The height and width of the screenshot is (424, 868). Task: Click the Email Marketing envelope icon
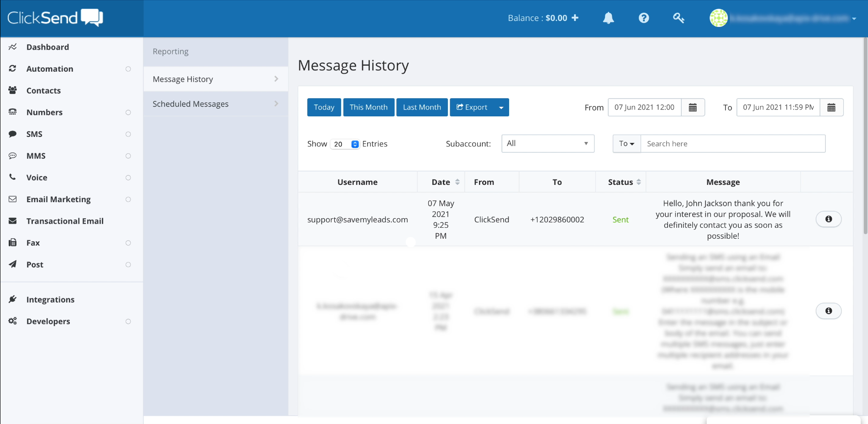[13, 199]
